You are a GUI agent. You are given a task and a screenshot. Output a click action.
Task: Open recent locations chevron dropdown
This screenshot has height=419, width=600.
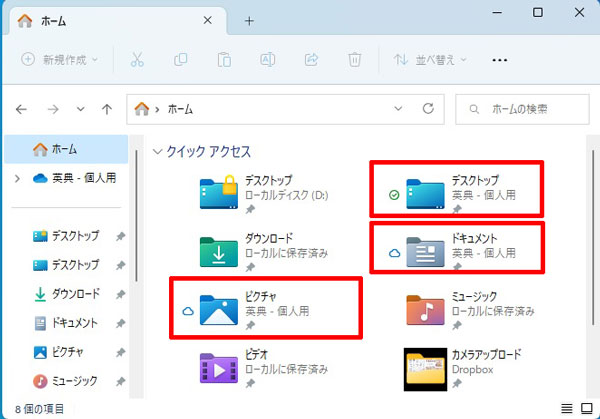80,109
